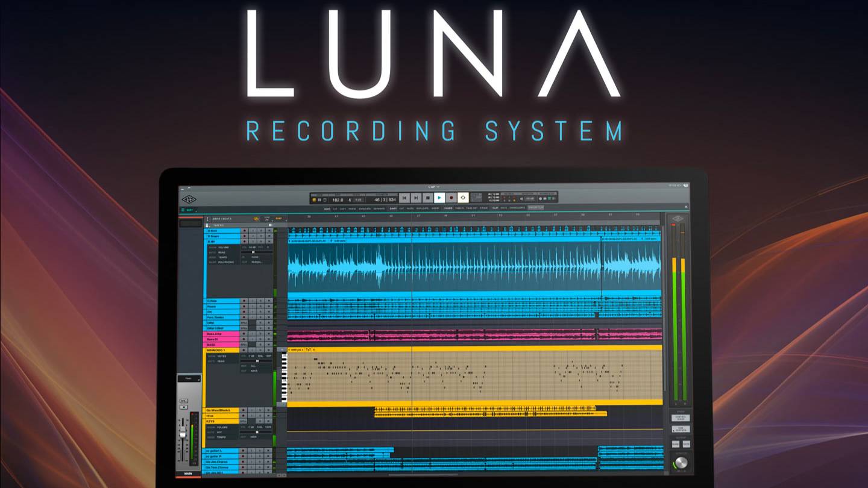
Task: Click the CONTROL ROOM button
Action: pos(681,418)
